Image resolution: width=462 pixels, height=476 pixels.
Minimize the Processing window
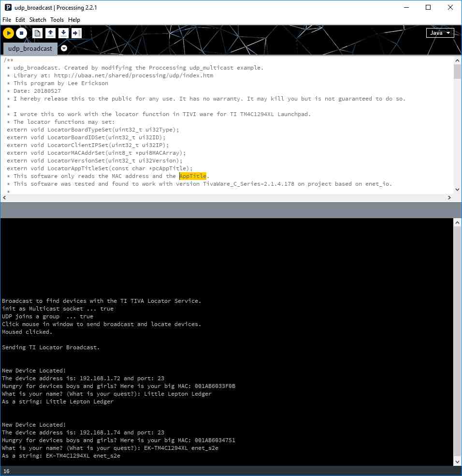click(406, 7)
